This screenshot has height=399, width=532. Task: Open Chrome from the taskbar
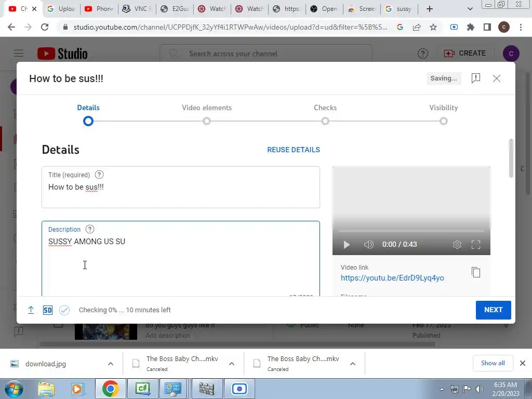(110, 389)
